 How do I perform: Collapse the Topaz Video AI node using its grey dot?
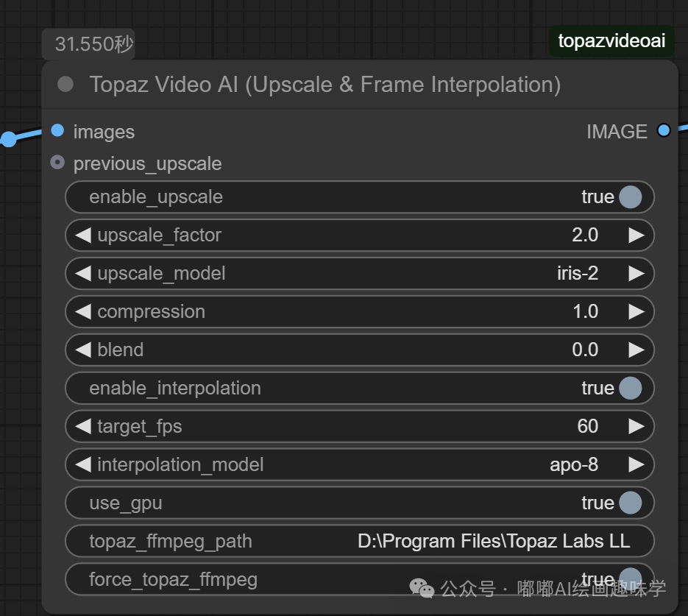(65, 84)
